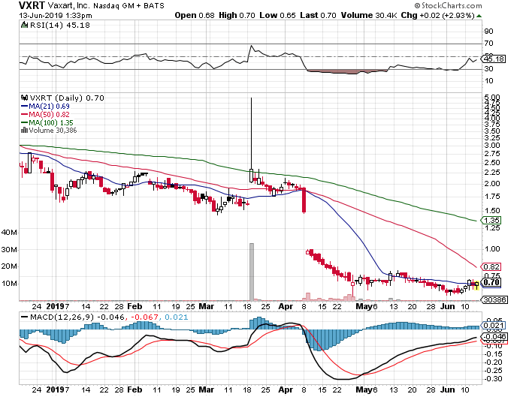Click Jun on the price panel date axis
532x397 pixels.
click(x=448, y=306)
